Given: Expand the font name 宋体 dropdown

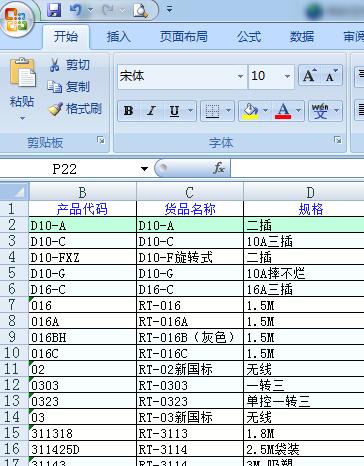Looking at the screenshot, I should pos(240,76).
